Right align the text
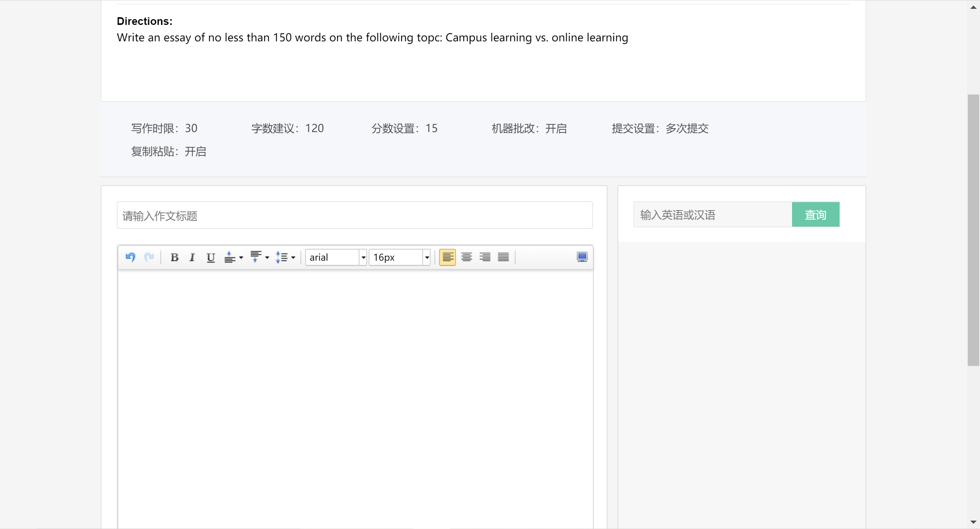This screenshot has height=529, width=980. pos(485,257)
